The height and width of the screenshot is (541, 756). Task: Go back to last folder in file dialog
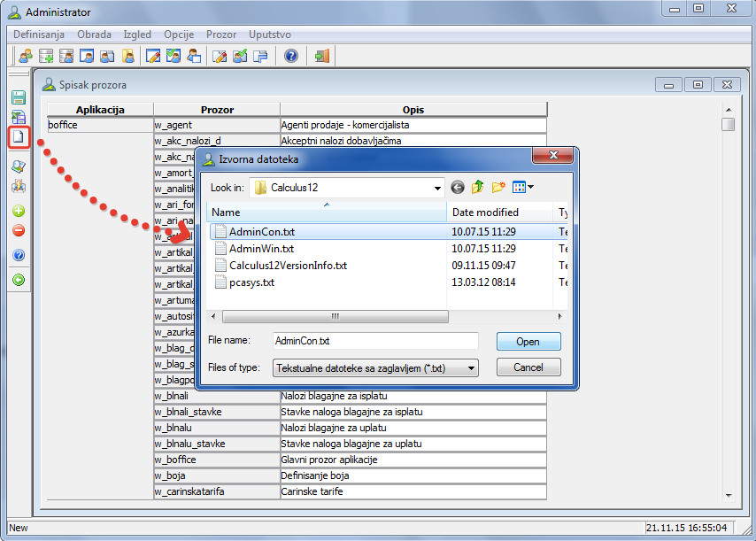(x=458, y=187)
